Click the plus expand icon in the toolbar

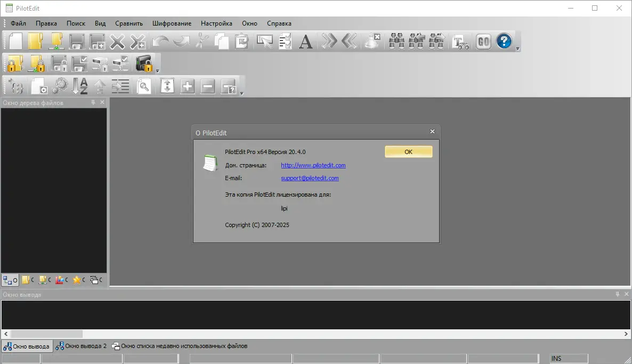click(x=188, y=86)
